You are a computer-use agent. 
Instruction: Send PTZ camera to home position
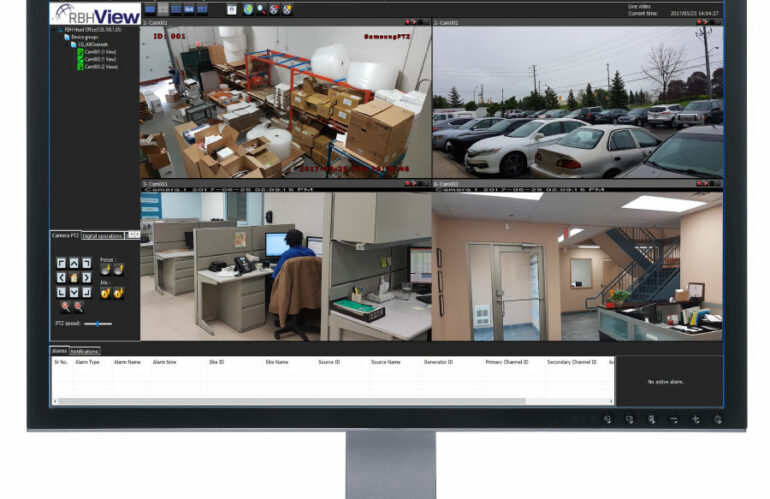pos(74,278)
